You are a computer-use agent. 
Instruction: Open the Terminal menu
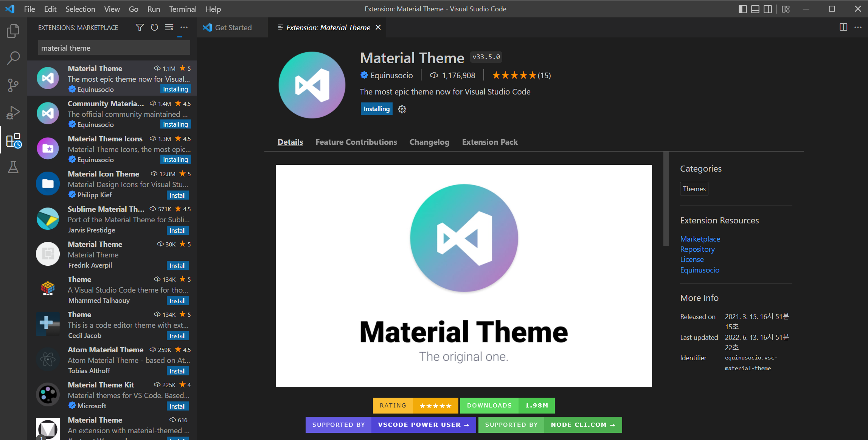182,9
